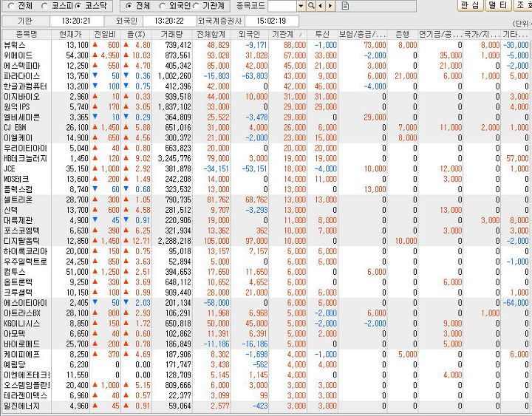Select the 컴투스 stock row name
The width and height of the screenshot is (532, 416).
coord(15,272)
